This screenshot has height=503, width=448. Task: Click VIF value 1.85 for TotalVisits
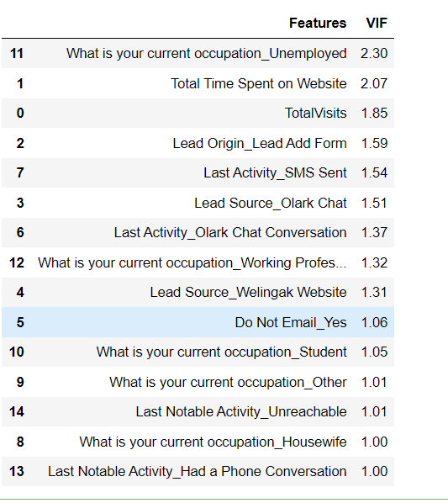pyautogui.click(x=374, y=114)
